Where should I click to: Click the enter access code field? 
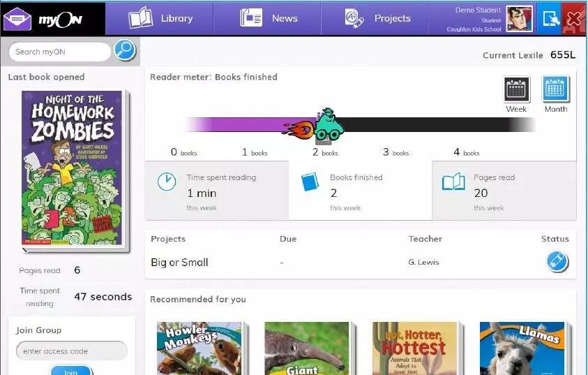(x=71, y=351)
